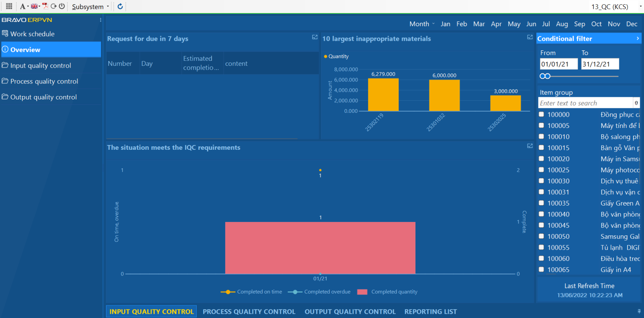This screenshot has height=318, width=644.
Task: Pin the bottom tab bar
Action: click(639, 311)
